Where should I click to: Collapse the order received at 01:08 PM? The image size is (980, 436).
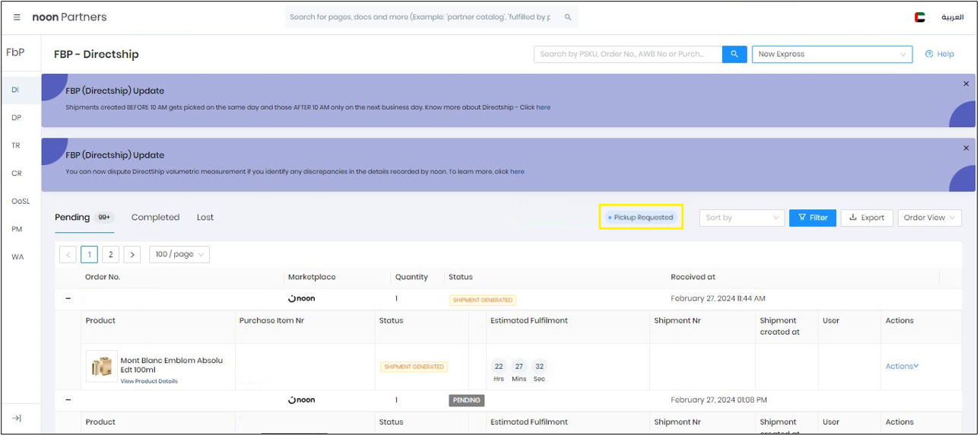click(68, 400)
